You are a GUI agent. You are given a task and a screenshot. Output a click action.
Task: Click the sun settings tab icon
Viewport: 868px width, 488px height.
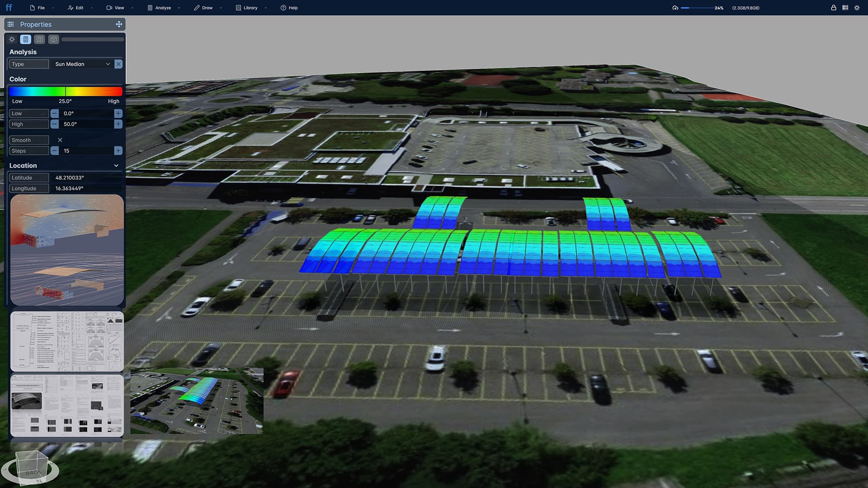(x=12, y=39)
